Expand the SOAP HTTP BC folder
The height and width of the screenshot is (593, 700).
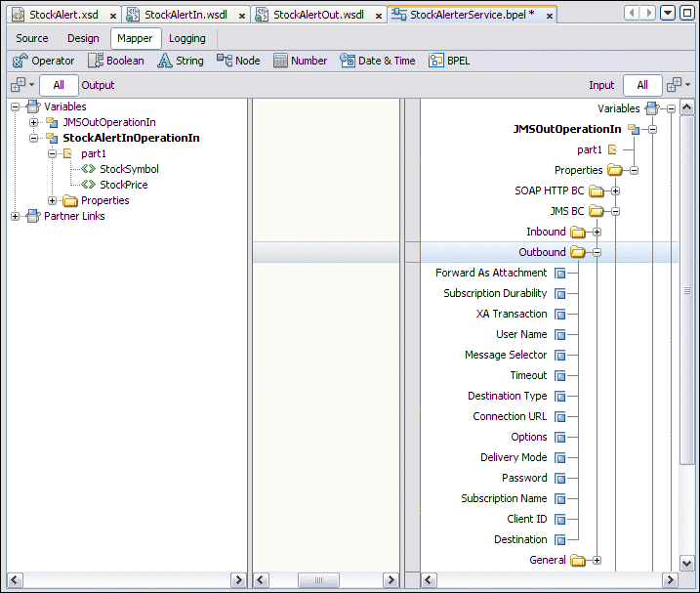[615, 191]
